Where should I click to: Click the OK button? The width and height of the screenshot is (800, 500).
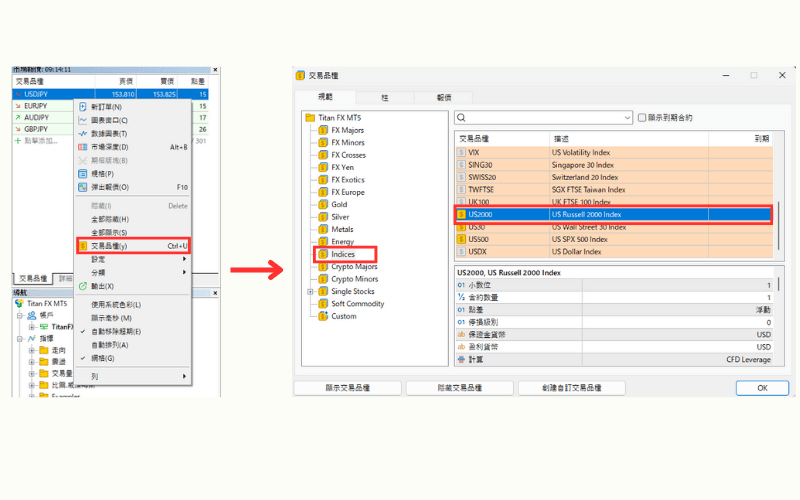pyautogui.click(x=762, y=388)
